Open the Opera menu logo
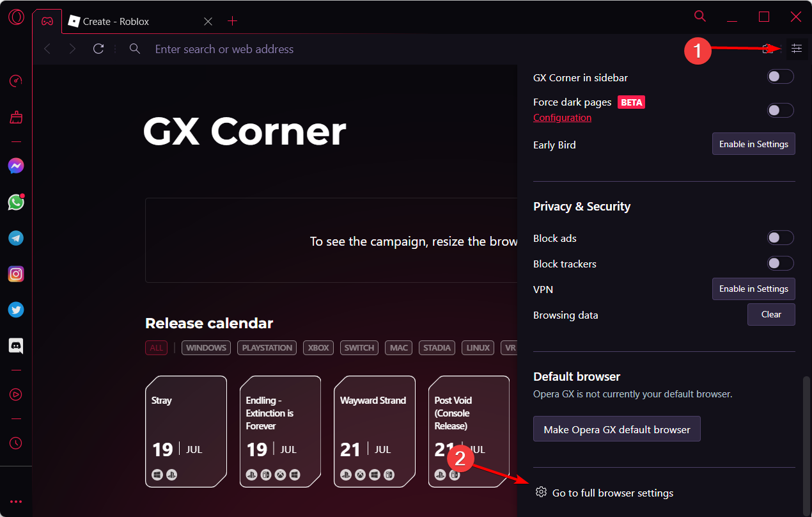The width and height of the screenshot is (812, 517). point(16,17)
